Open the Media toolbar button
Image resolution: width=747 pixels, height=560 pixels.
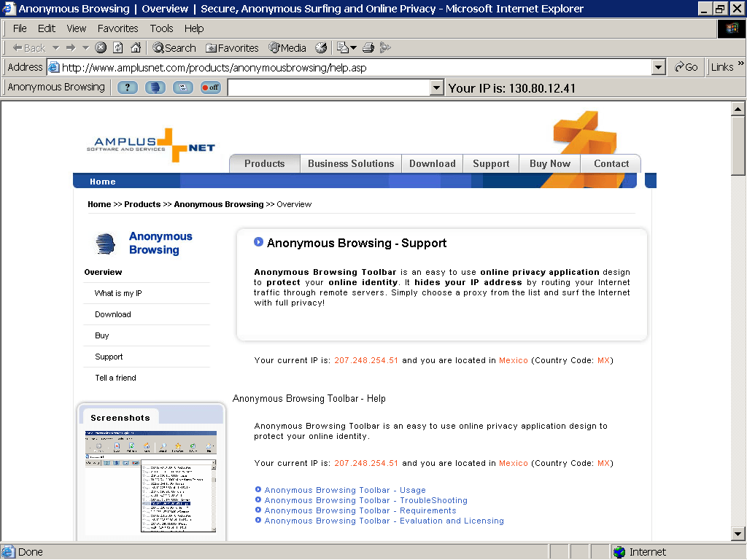pyautogui.click(x=287, y=48)
